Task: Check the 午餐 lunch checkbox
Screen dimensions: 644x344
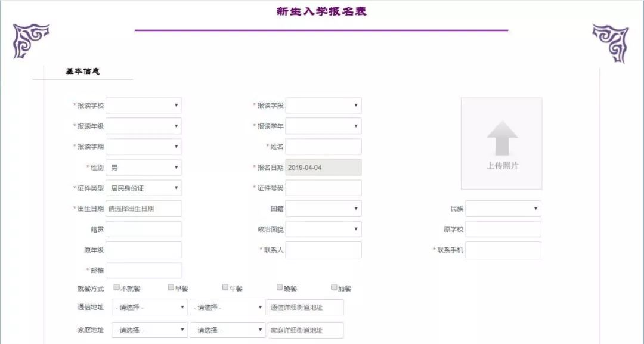Action: [x=225, y=287]
